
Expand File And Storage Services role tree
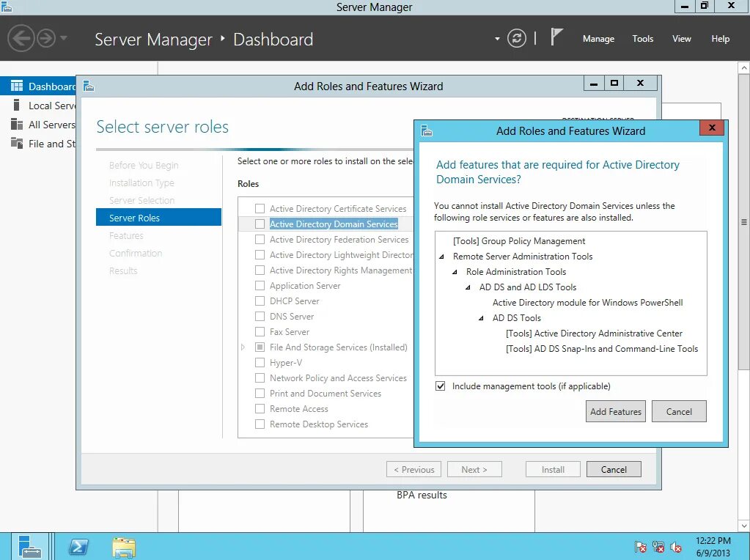point(243,347)
